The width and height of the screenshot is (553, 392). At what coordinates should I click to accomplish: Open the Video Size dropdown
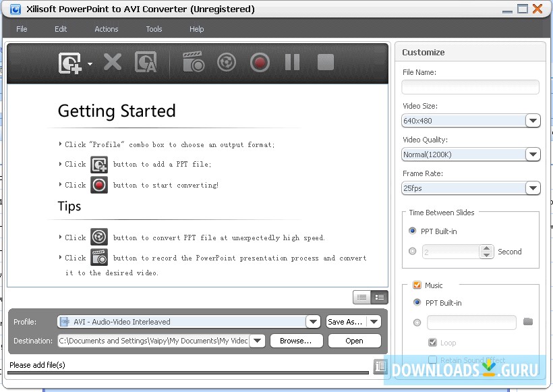[532, 121]
